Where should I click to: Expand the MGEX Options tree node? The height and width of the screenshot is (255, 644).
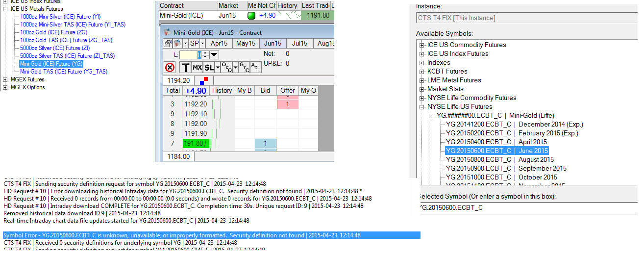(5, 87)
